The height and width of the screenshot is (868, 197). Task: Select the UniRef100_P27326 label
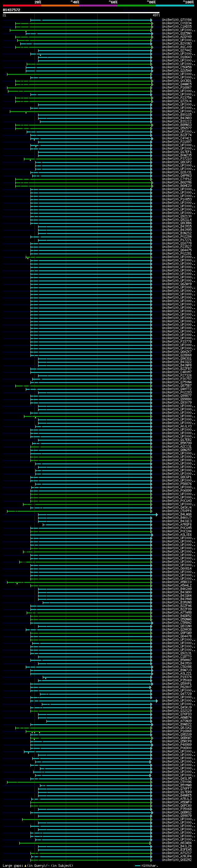point(177,375)
